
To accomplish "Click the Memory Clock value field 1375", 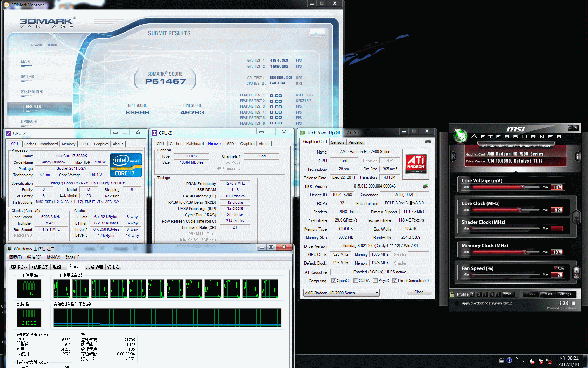I will tap(556, 252).
